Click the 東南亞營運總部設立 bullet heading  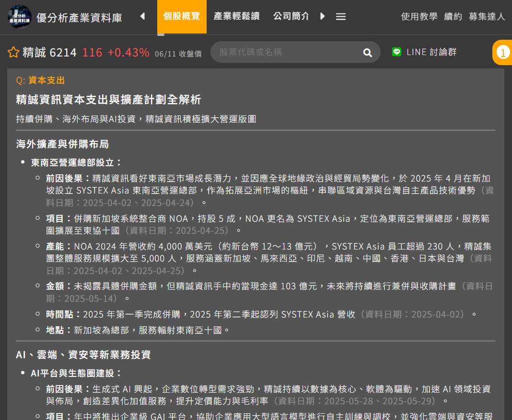76,162
